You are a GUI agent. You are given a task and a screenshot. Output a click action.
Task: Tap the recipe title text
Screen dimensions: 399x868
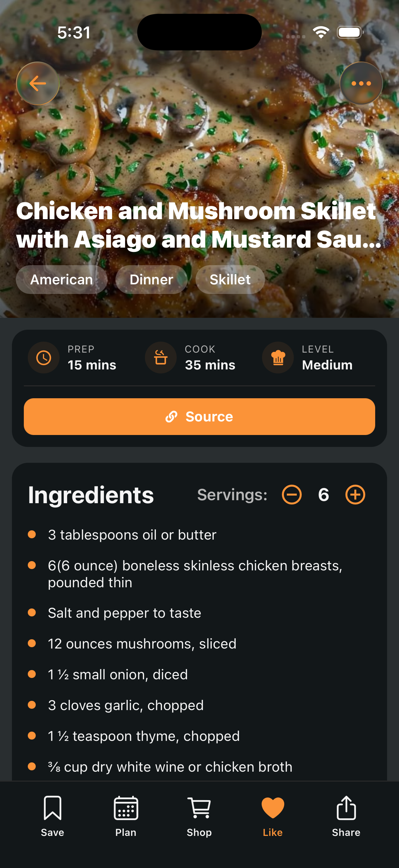(199, 225)
